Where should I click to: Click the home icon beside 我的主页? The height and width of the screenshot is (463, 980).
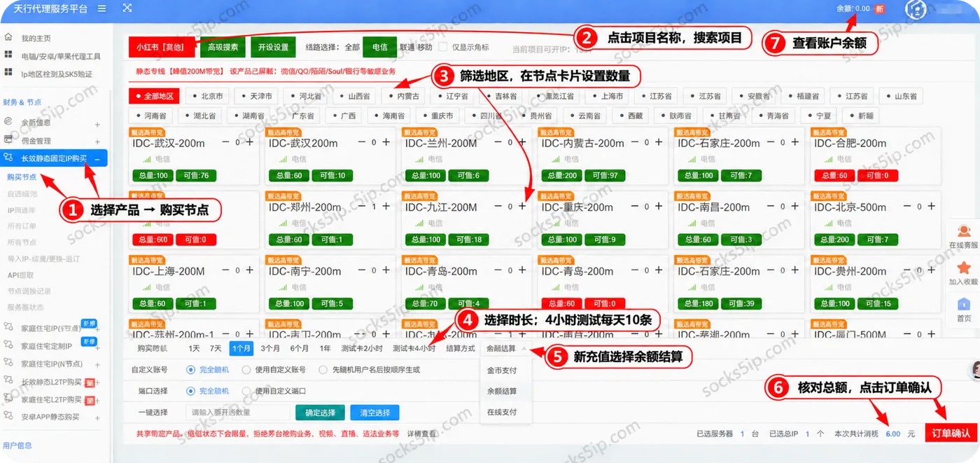tap(8, 38)
